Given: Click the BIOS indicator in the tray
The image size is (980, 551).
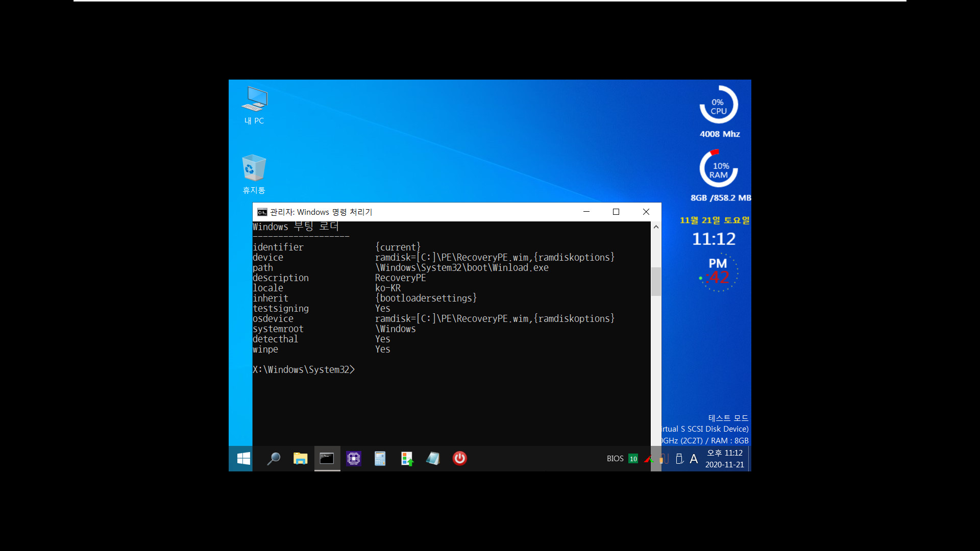Looking at the screenshot, I should [x=615, y=459].
